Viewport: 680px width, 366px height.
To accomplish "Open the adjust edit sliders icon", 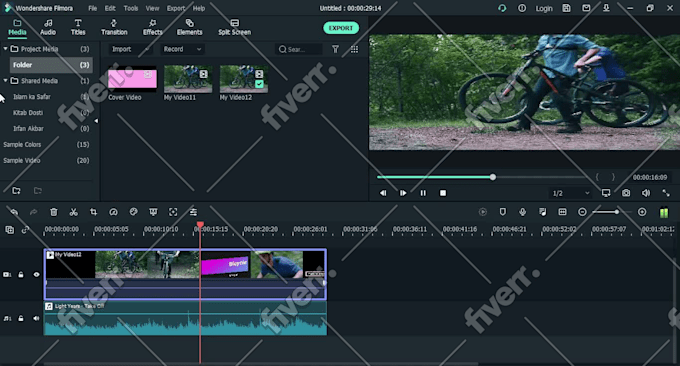I will click(x=193, y=212).
